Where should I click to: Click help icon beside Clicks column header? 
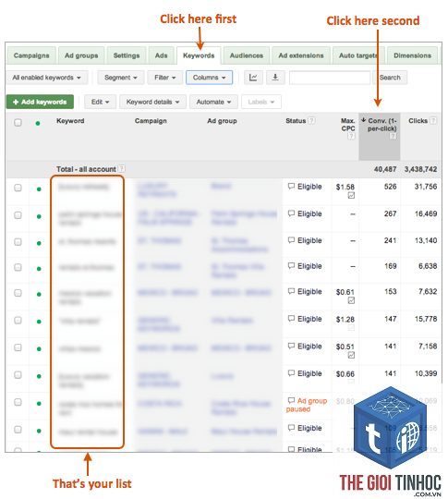[433, 121]
